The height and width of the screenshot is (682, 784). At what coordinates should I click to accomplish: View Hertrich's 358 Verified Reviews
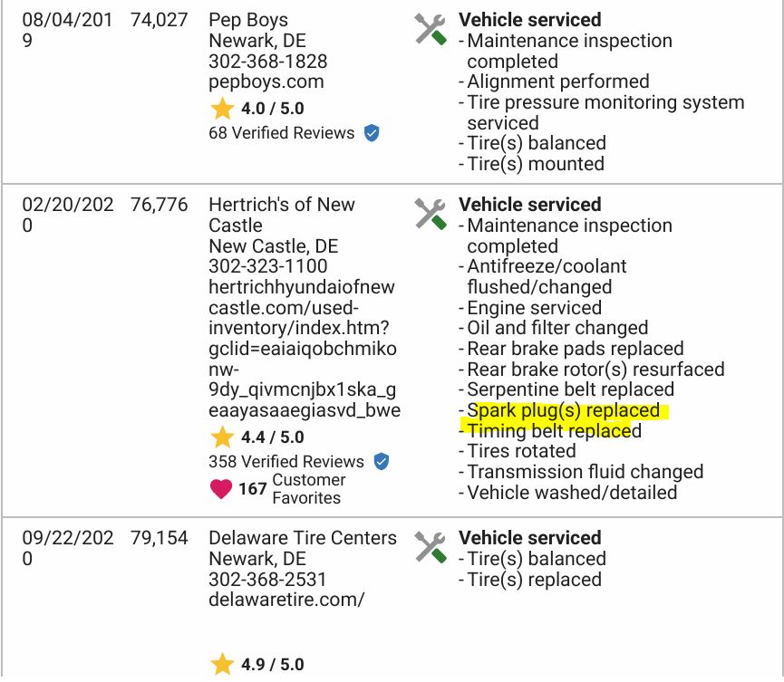pos(286,462)
